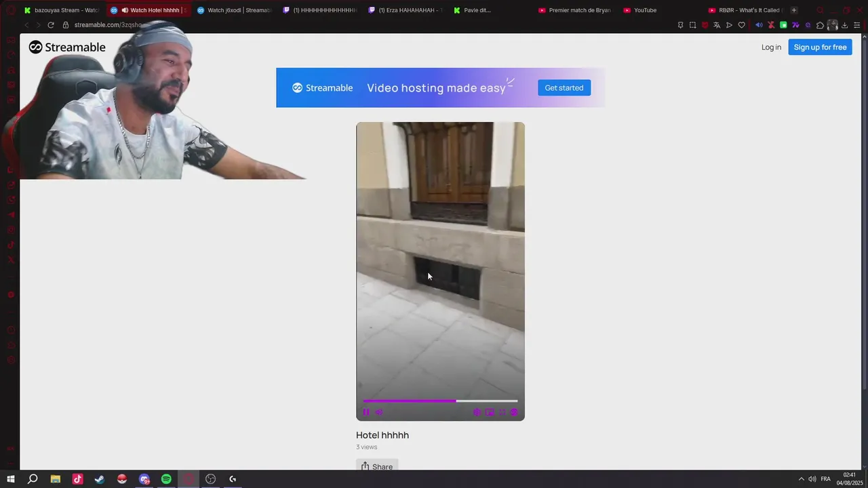
Task: Open system volume control in tray
Action: (812, 479)
